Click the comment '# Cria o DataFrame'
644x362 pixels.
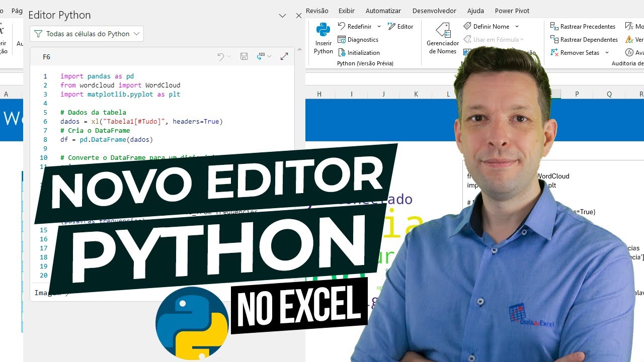point(95,131)
